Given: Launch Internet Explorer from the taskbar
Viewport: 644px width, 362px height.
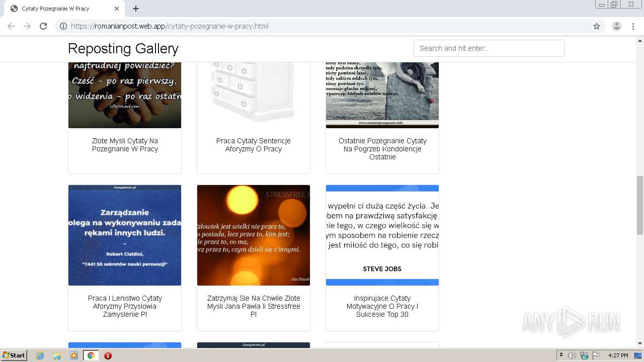Looking at the screenshot, I should [40, 355].
